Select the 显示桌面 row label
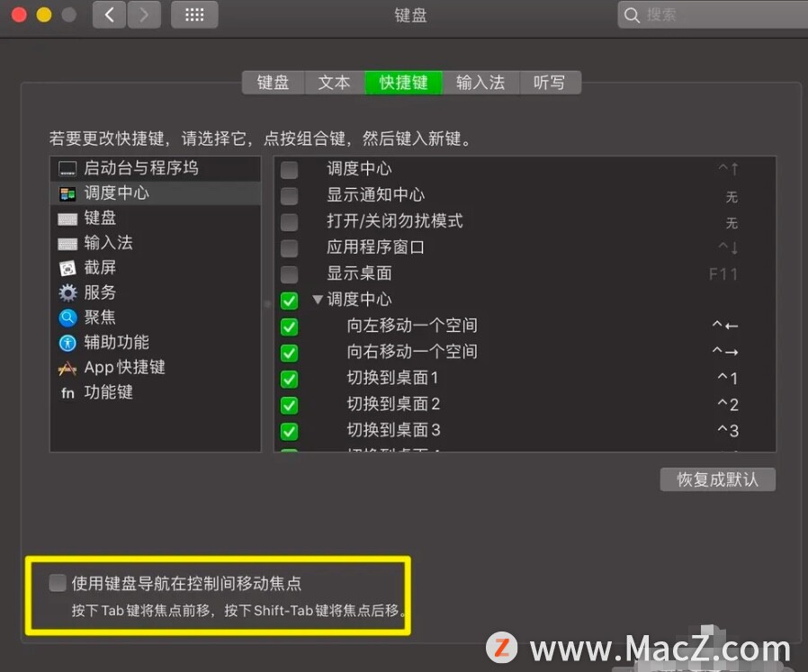This screenshot has width=808, height=672. tap(359, 273)
